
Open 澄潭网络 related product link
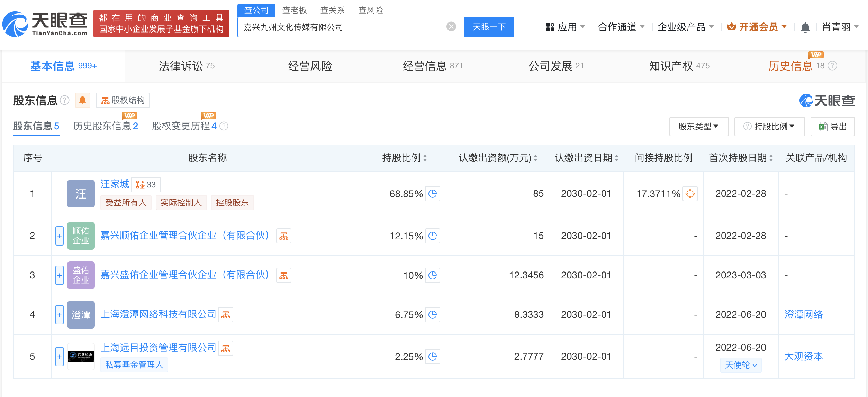(x=803, y=315)
